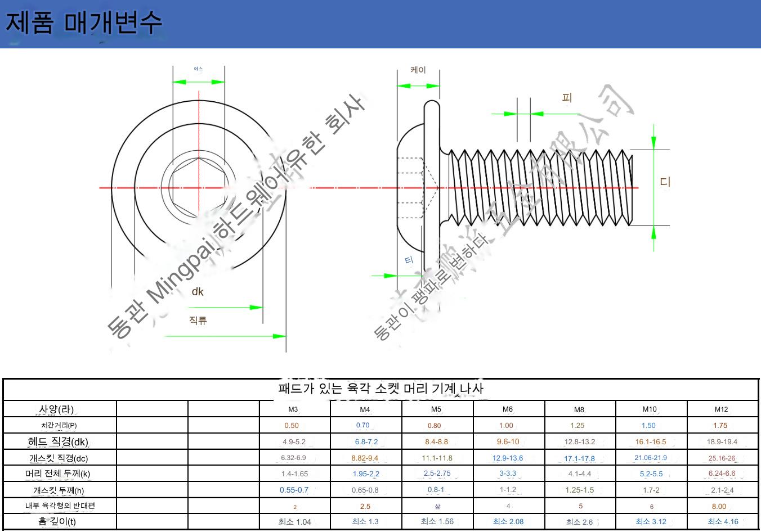Viewport: 761px width, 532px height.
Task: Click the M6 pitch value 1.00
Action: tap(507, 426)
